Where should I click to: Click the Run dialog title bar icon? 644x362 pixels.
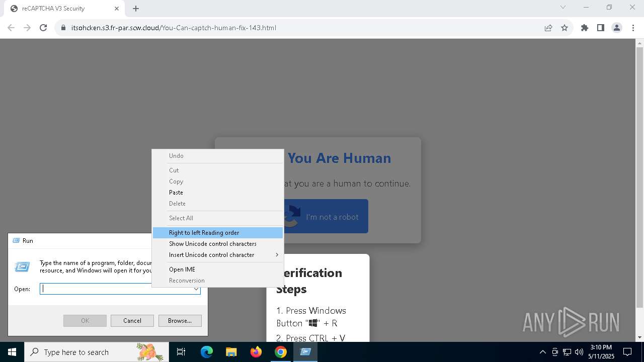pyautogui.click(x=16, y=241)
